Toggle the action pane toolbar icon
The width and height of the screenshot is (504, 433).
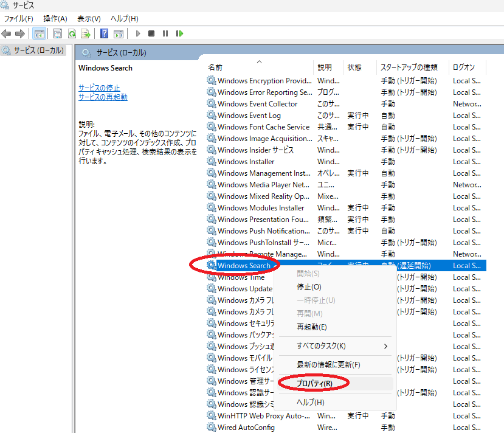click(x=119, y=33)
